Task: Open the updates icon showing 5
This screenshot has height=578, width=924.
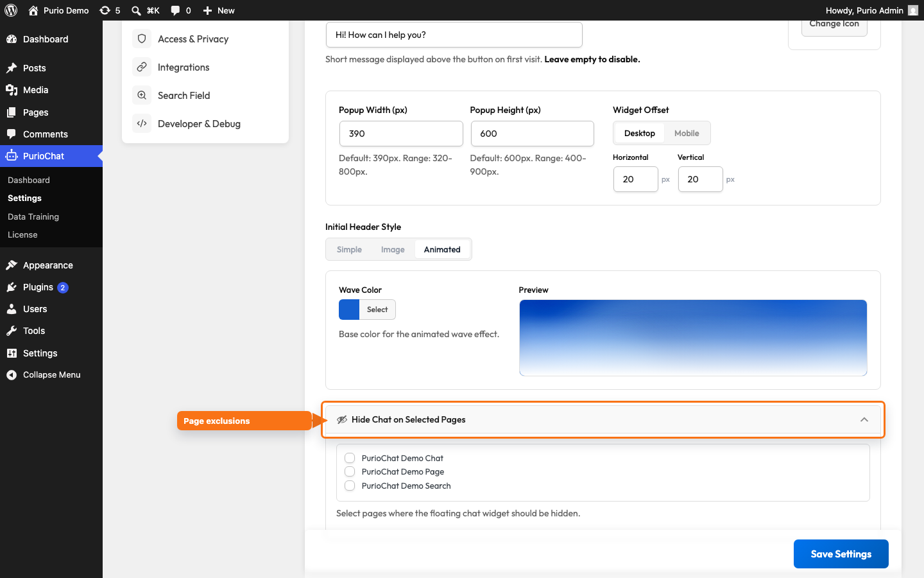Action: click(105, 10)
